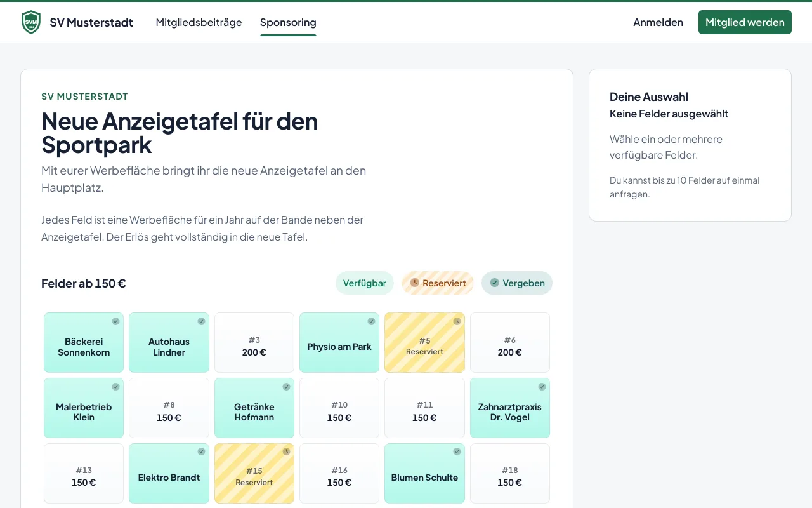Click checkmark icon on Bäckerei Sonnenkorn field
The image size is (812, 508).
point(115,321)
